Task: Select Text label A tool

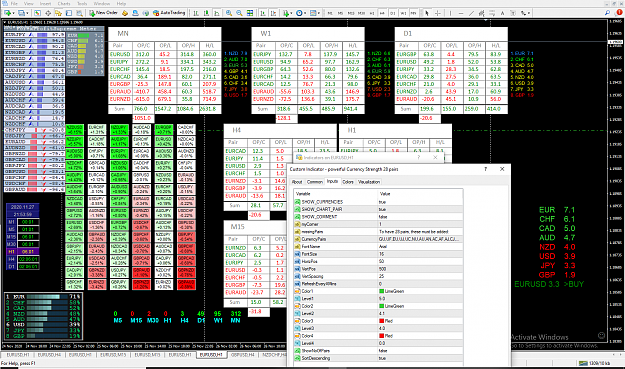Action: (x=502, y=13)
